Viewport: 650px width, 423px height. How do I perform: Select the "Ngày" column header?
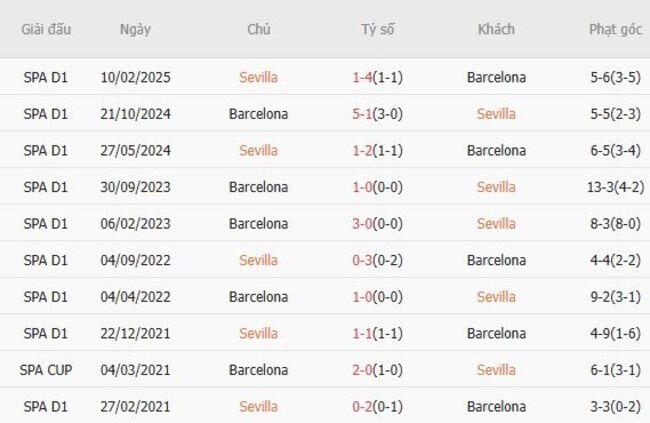coord(135,29)
